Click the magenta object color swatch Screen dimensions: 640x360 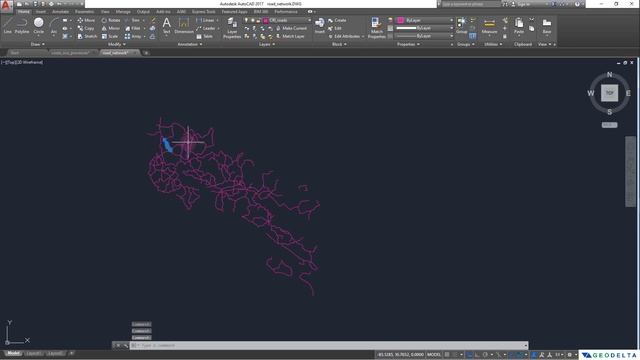click(x=400, y=20)
